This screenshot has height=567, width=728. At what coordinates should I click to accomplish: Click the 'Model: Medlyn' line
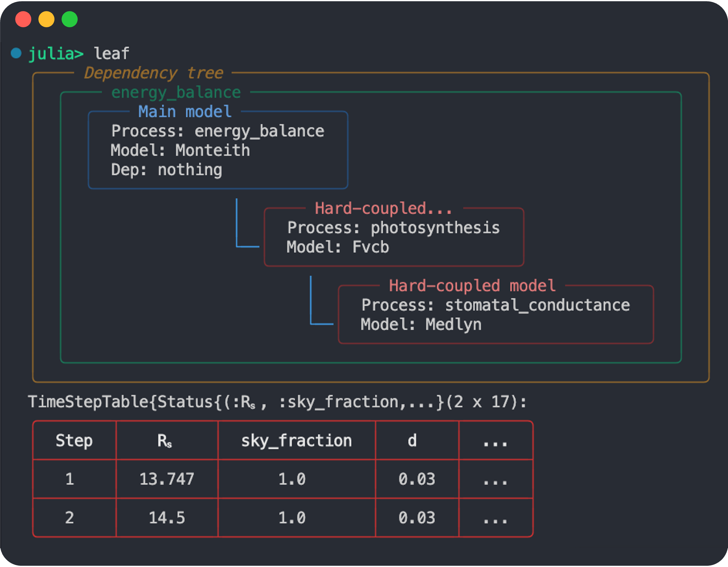pos(421,325)
